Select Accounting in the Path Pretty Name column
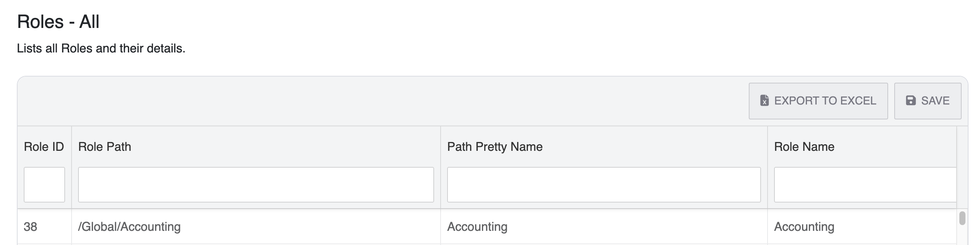This screenshot has height=245, width=980. click(477, 227)
